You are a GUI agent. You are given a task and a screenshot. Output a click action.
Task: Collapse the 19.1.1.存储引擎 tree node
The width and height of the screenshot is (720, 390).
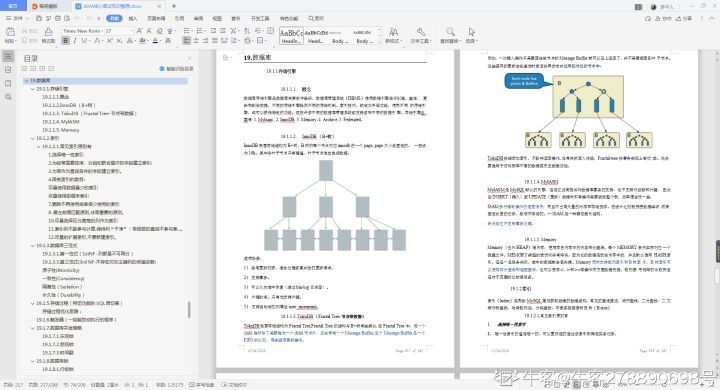(33, 89)
